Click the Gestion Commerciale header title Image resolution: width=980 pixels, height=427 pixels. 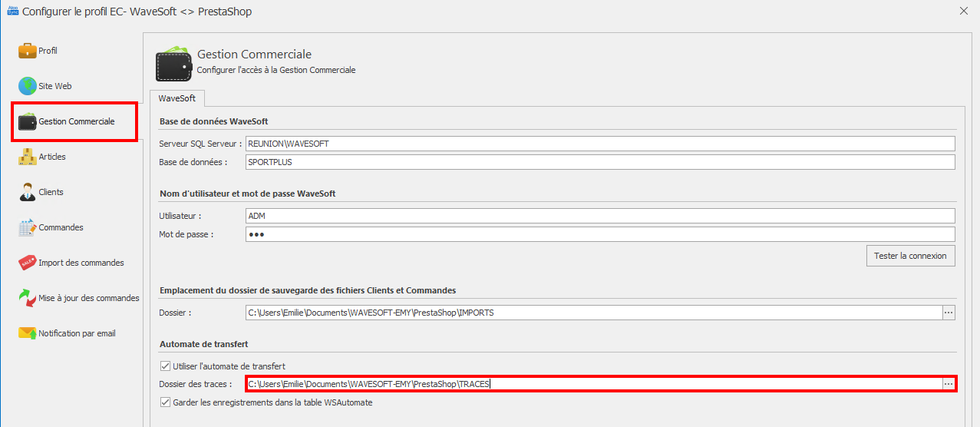coord(255,55)
